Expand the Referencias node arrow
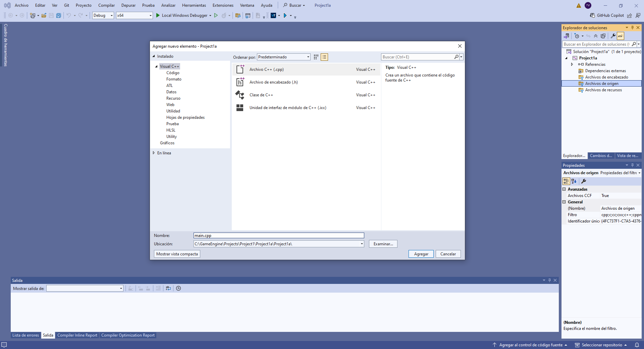The width and height of the screenshot is (644, 349). 572,64
